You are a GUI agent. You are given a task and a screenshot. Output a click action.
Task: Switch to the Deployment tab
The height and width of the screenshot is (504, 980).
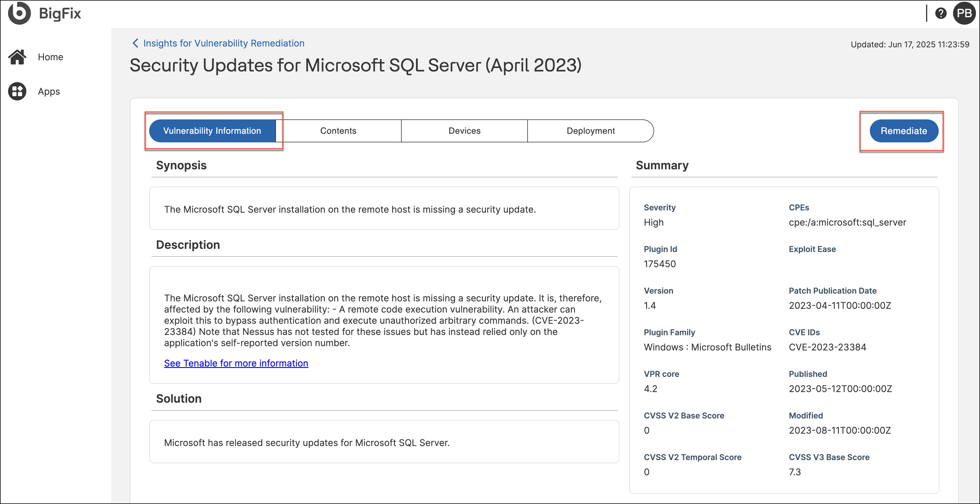tap(590, 131)
